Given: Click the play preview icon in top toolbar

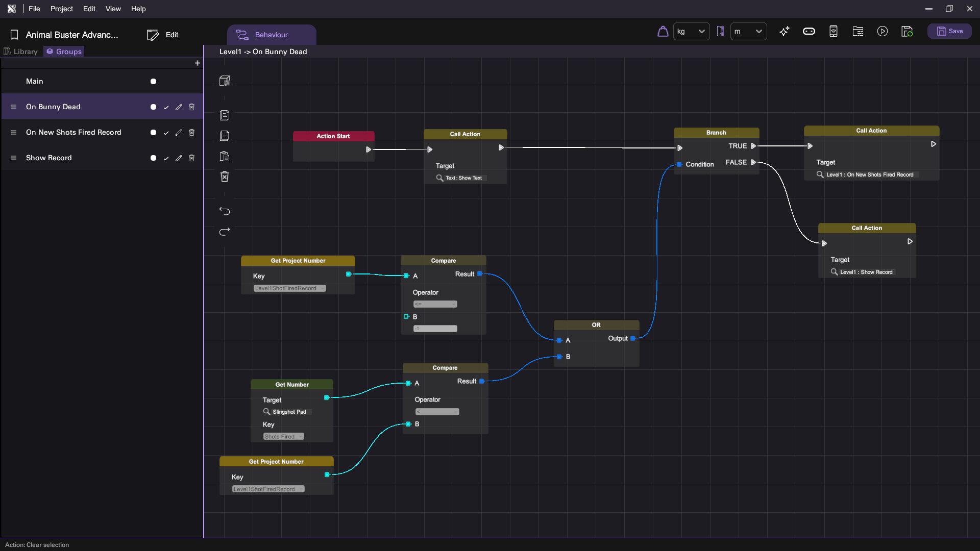Looking at the screenshot, I should [x=882, y=32].
